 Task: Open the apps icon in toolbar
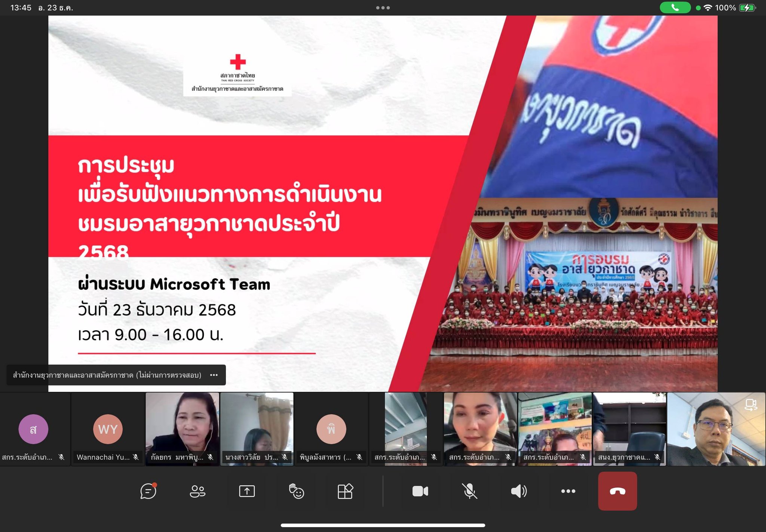(345, 491)
